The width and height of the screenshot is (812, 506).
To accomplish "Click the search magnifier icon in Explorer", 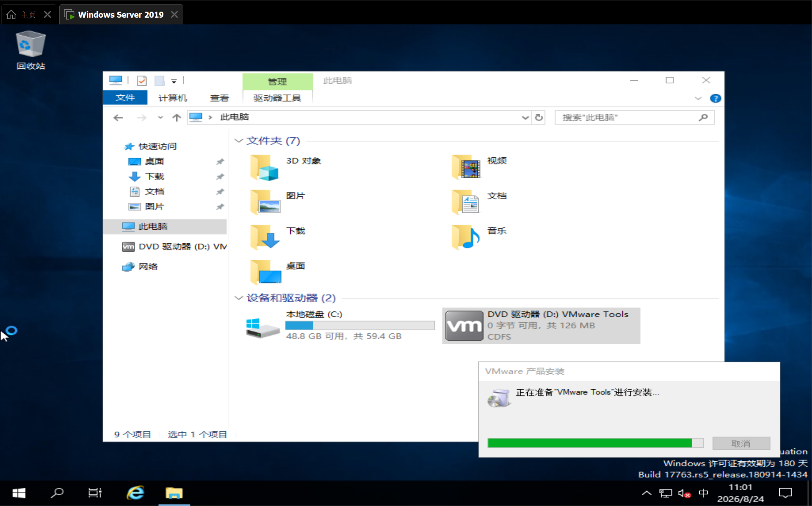I will coord(703,118).
